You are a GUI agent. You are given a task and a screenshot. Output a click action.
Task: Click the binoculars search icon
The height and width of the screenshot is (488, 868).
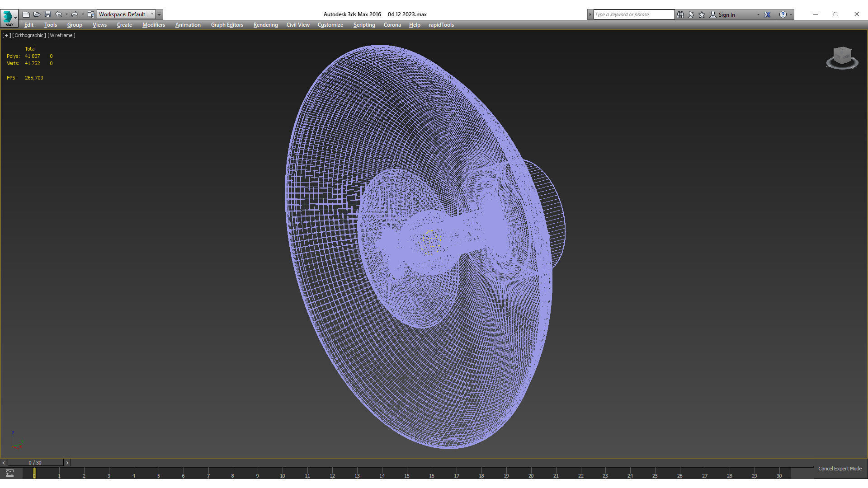680,14
